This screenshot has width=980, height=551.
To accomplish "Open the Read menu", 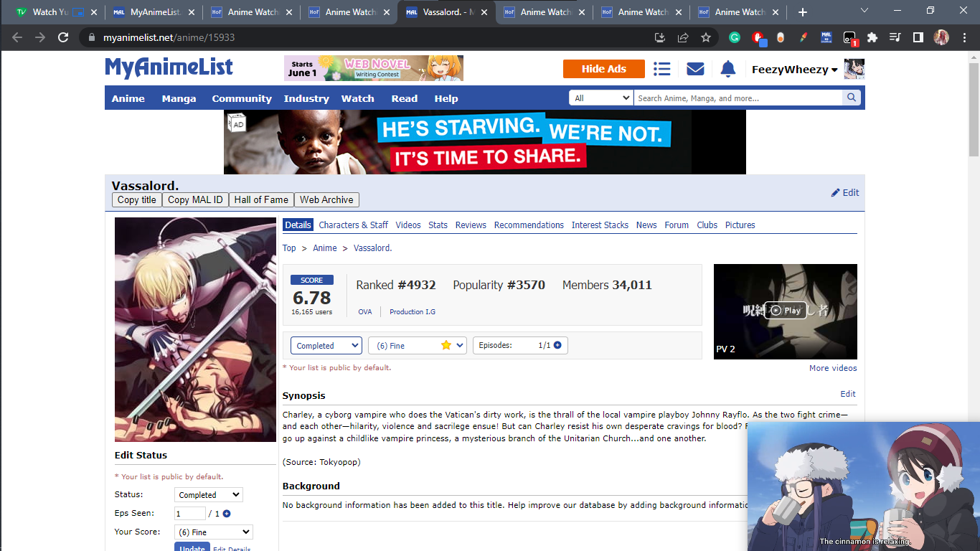I will tap(405, 98).
